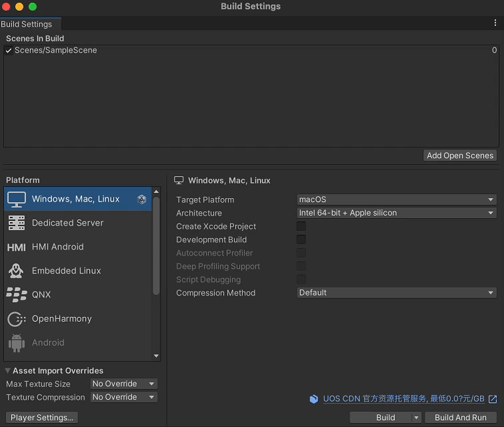Click the Texture Compression label
504x427 pixels.
[45, 398]
